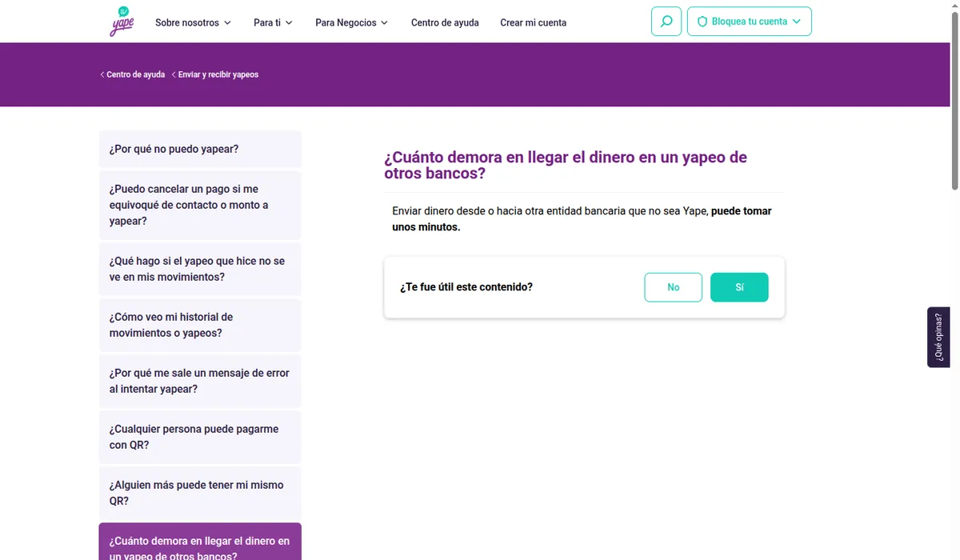The height and width of the screenshot is (560, 960).
Task: Expand the Para Negocios menu
Action: (x=351, y=22)
